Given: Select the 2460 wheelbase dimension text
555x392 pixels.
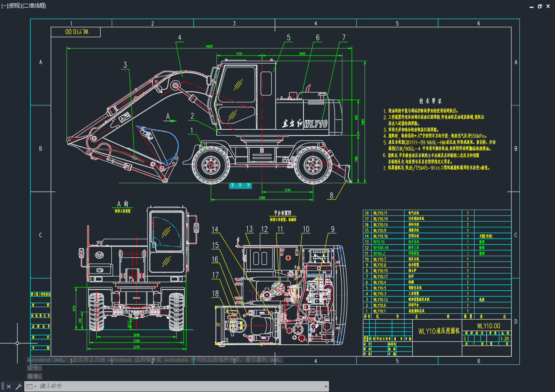Looking at the screenshot, I should pyautogui.click(x=262, y=197).
